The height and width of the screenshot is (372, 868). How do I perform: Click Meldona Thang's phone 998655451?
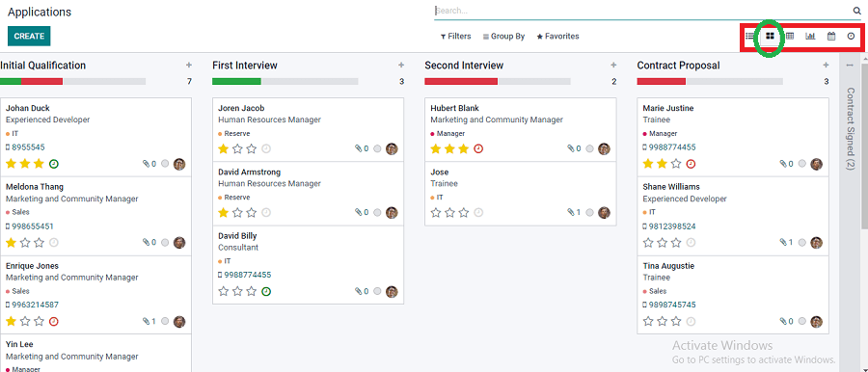pyautogui.click(x=33, y=226)
